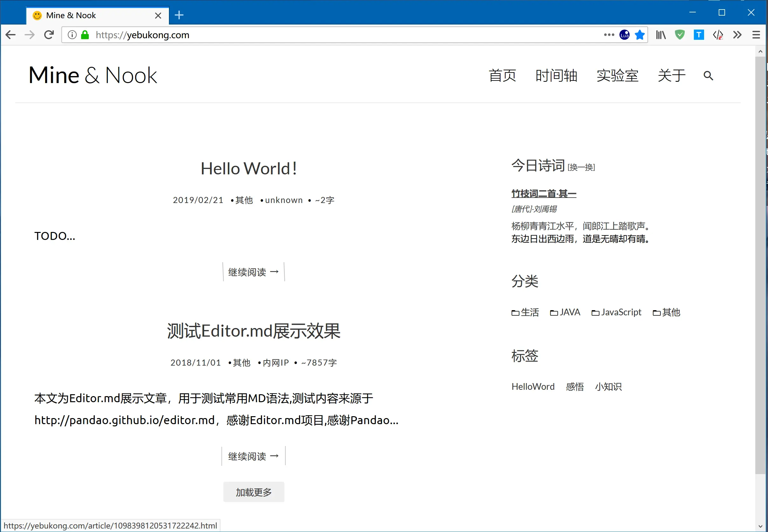Click the unknown tag on Hello World post
This screenshot has height=532, width=768.
(284, 200)
